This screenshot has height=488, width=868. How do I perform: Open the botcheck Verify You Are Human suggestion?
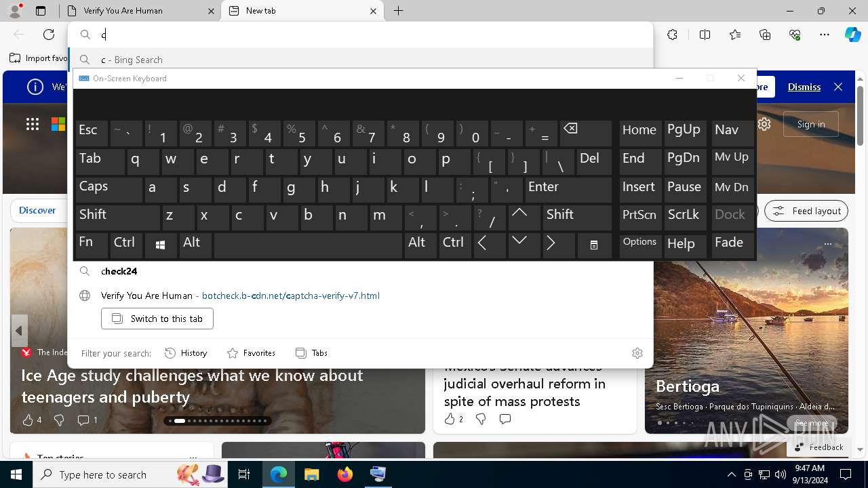pyautogui.click(x=360, y=296)
